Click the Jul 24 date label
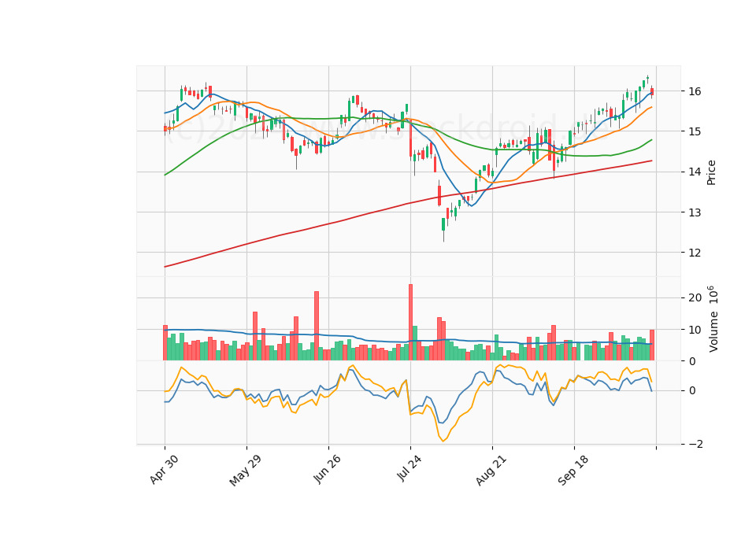This screenshot has width=756, height=543. pos(409,468)
